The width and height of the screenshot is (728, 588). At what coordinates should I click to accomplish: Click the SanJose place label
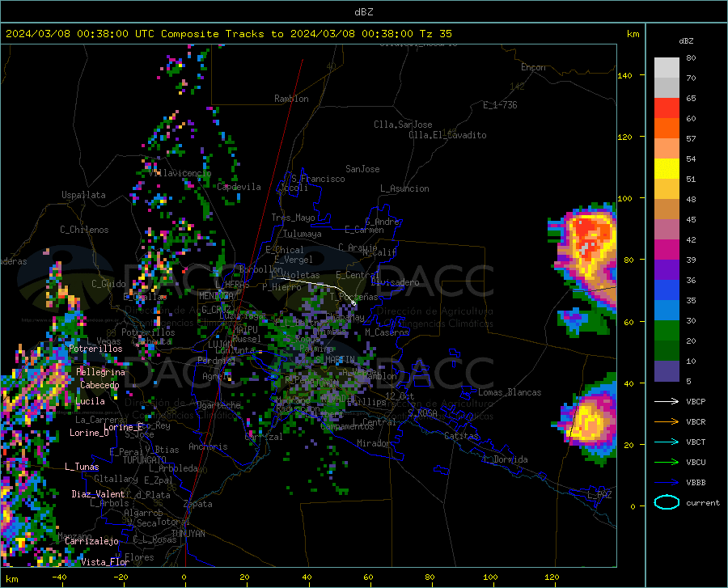click(x=362, y=169)
